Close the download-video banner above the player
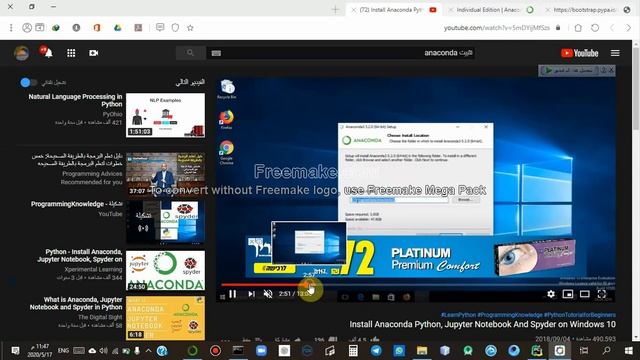This screenshot has height=360, width=640. [x=611, y=70]
